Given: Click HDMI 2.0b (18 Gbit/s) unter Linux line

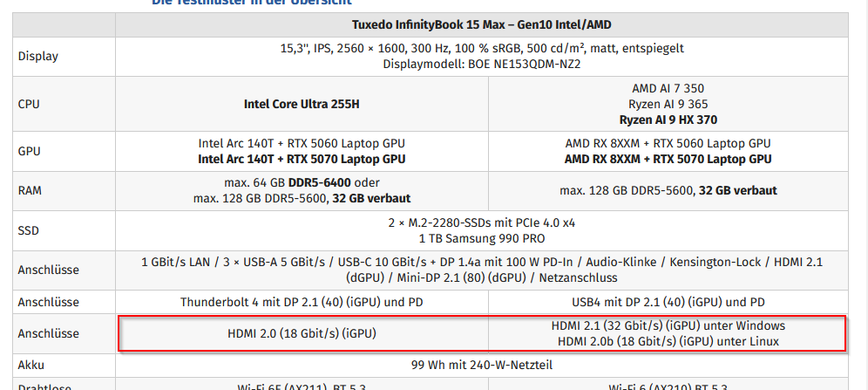Looking at the screenshot, I should pos(668,342).
